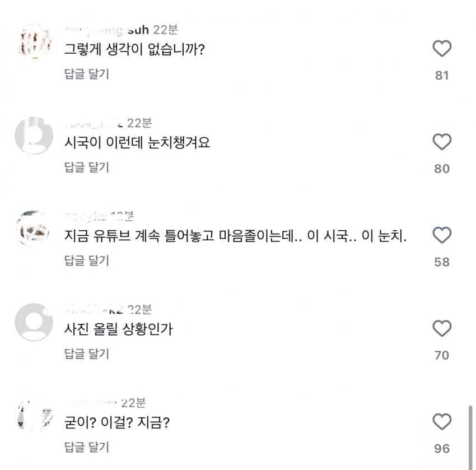The image size is (476, 470).
Task: Open avatar of '그렇게 생각이 없습니까?' commenter
Action: (x=34, y=42)
